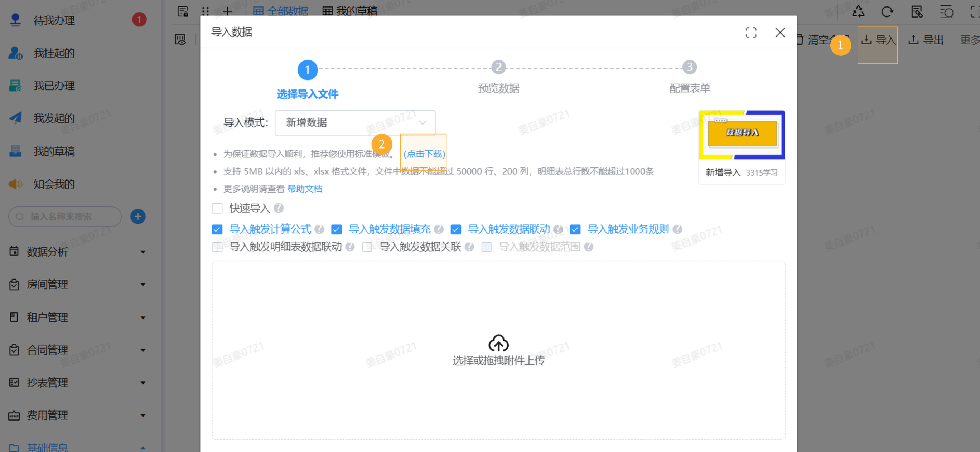The image size is (980, 452).
Task: Open the 帮助文档 link
Action: pos(305,189)
